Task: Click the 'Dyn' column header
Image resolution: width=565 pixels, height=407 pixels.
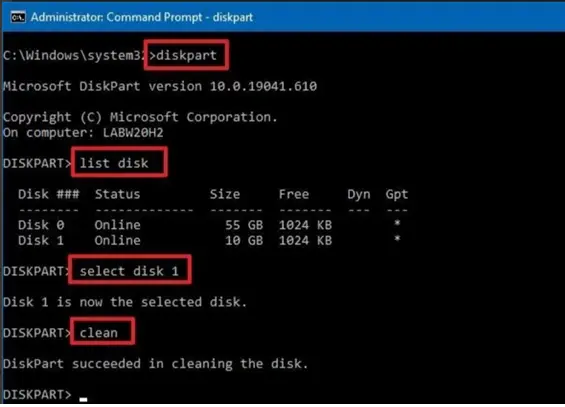Action: (359, 194)
